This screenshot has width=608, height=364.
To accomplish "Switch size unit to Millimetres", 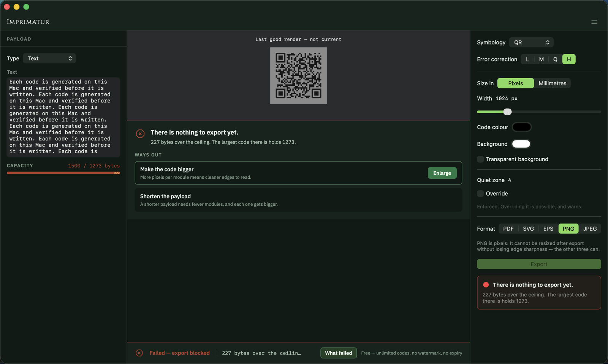I will click(552, 83).
